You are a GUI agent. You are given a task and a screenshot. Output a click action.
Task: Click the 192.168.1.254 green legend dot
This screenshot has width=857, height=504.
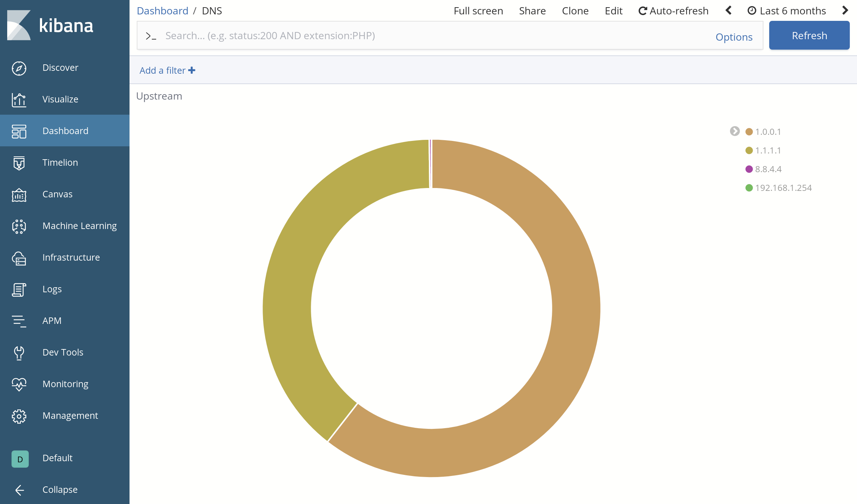click(749, 188)
